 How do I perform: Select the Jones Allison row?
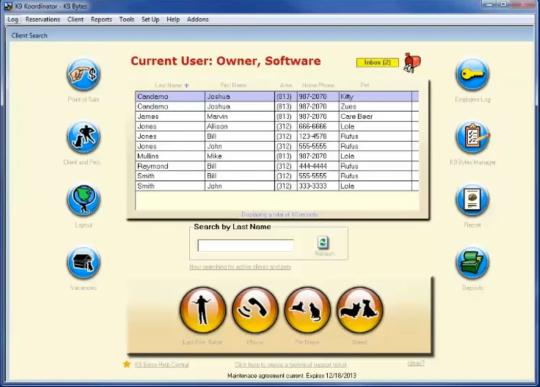[x=277, y=126]
